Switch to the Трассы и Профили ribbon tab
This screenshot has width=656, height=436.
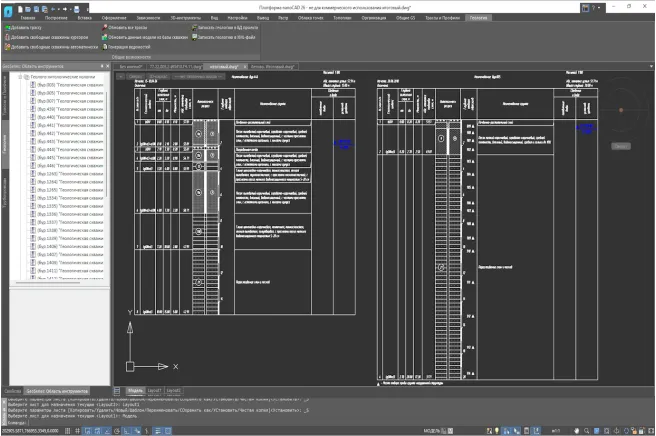(x=442, y=18)
